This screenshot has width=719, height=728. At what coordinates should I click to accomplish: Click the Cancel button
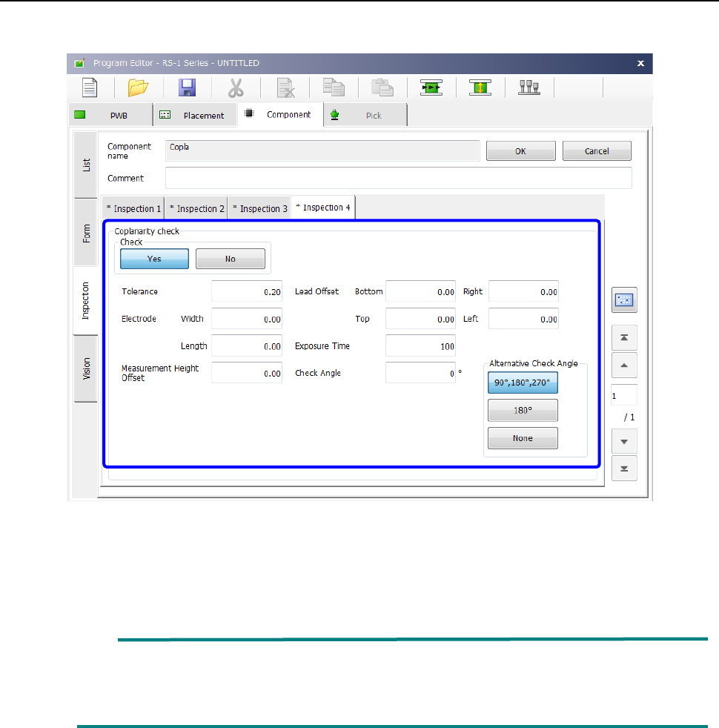point(597,151)
